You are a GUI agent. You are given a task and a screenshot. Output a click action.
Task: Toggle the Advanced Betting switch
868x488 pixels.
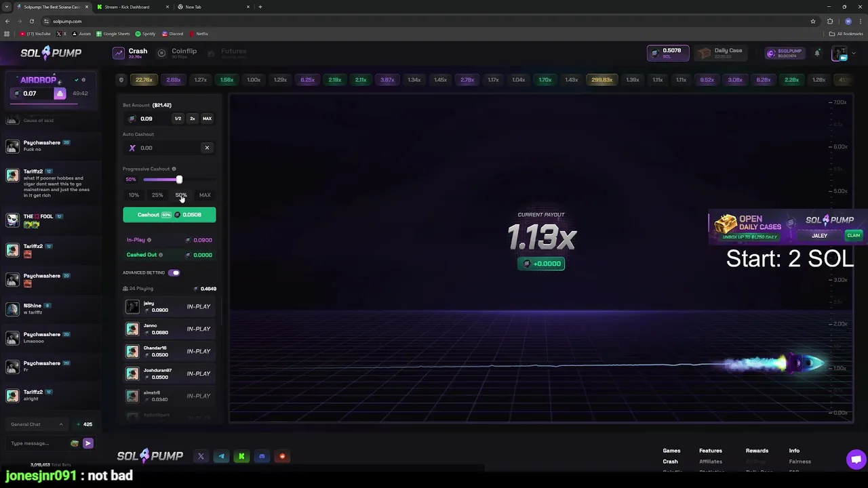point(174,272)
